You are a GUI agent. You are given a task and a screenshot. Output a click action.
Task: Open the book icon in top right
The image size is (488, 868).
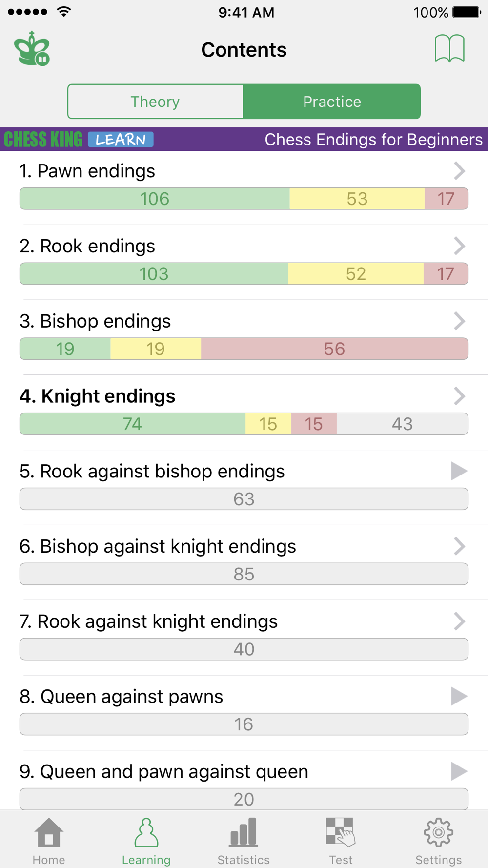click(x=449, y=48)
